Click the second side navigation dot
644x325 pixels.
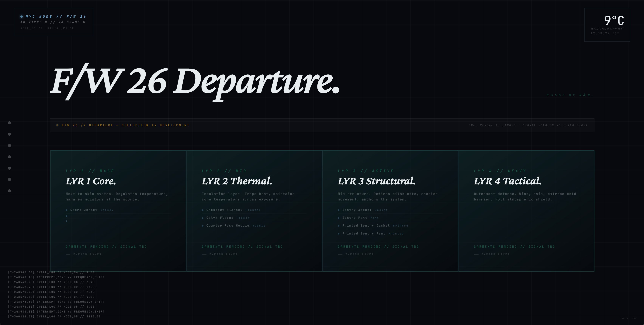[x=9, y=134]
